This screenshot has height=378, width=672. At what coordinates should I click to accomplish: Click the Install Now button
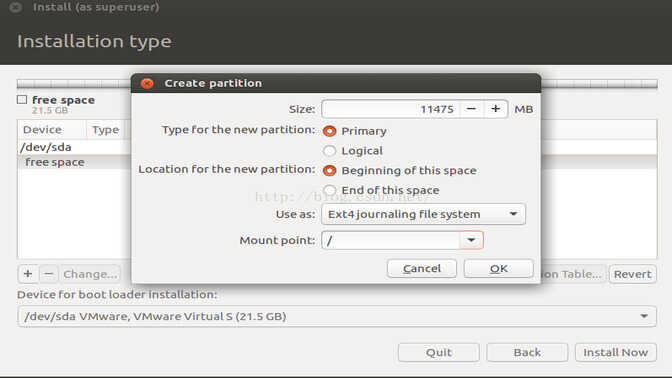click(x=615, y=352)
